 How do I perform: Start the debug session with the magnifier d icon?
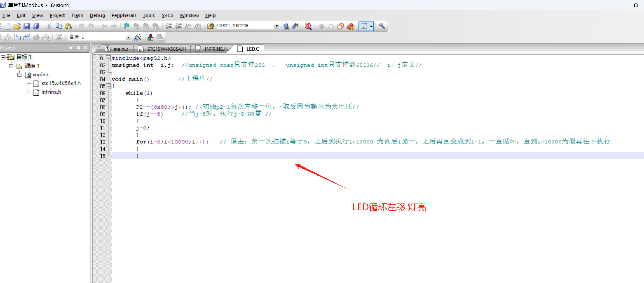pos(308,26)
